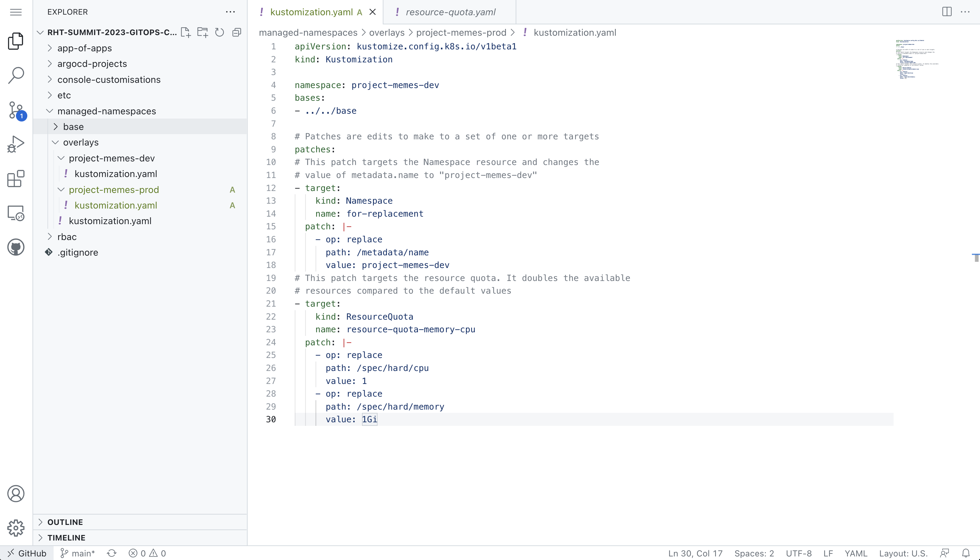Open the Accounts menu
This screenshot has width=980, height=560.
(16, 493)
